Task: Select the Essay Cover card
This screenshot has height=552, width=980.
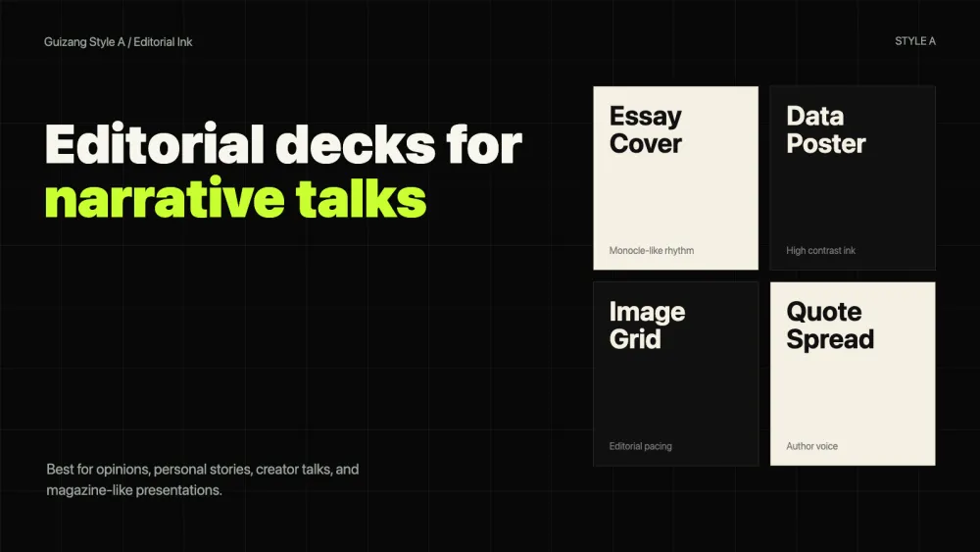Action: pos(675,178)
